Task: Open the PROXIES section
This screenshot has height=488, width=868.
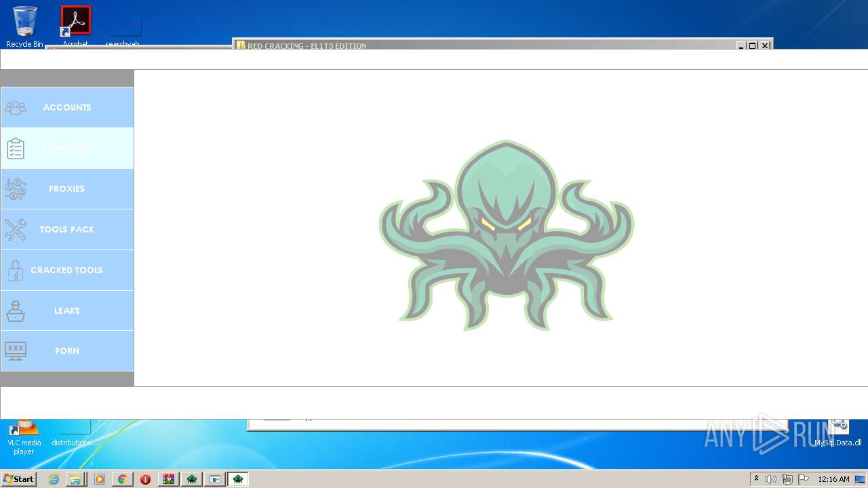Action: [67, 188]
